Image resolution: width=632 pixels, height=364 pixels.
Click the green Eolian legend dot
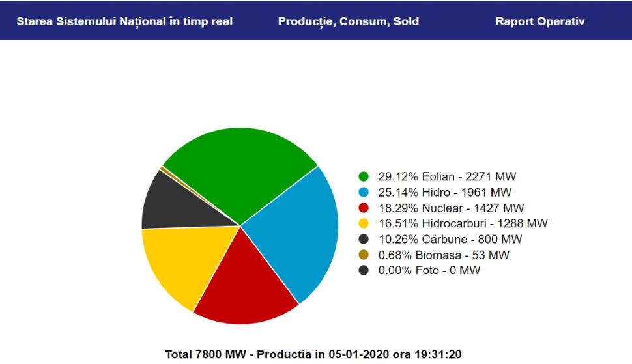pyautogui.click(x=364, y=176)
